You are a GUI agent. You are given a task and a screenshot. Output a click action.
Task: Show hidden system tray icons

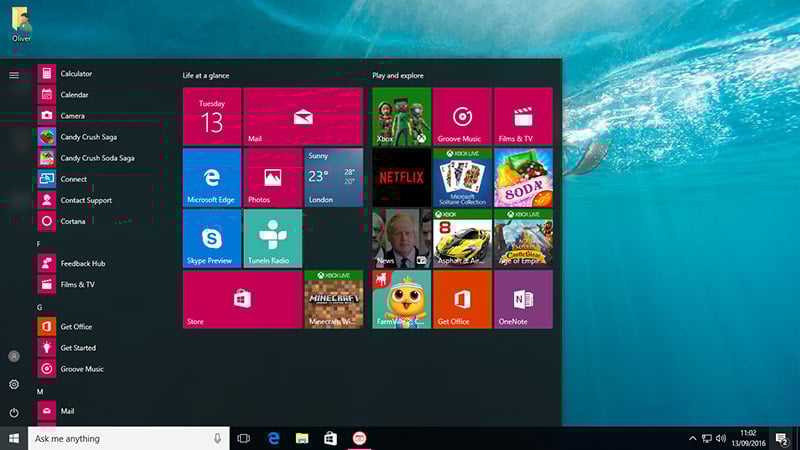[x=692, y=438]
